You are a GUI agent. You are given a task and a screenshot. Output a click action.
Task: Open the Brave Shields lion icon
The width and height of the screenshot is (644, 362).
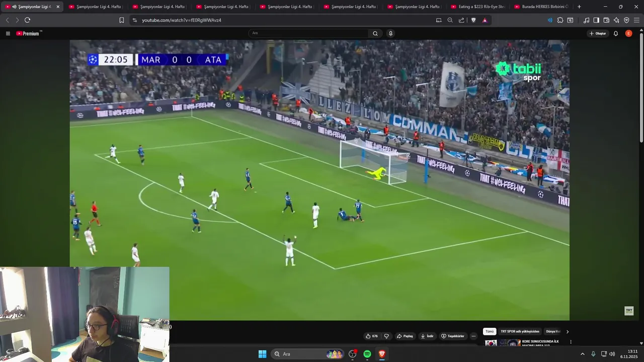click(x=473, y=20)
